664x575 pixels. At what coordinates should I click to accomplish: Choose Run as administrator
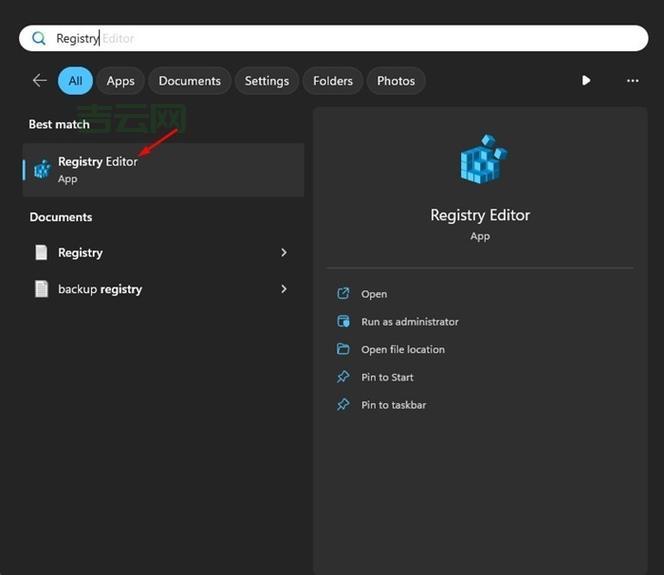click(x=409, y=322)
